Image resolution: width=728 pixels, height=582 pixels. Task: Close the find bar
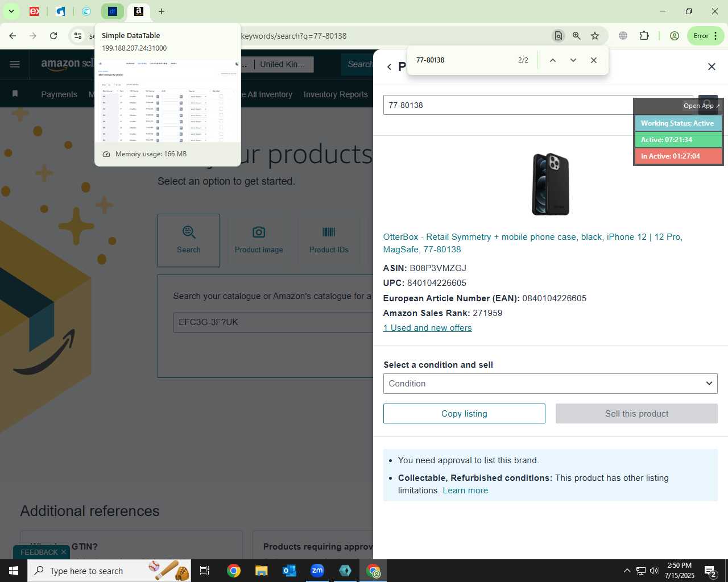594,60
